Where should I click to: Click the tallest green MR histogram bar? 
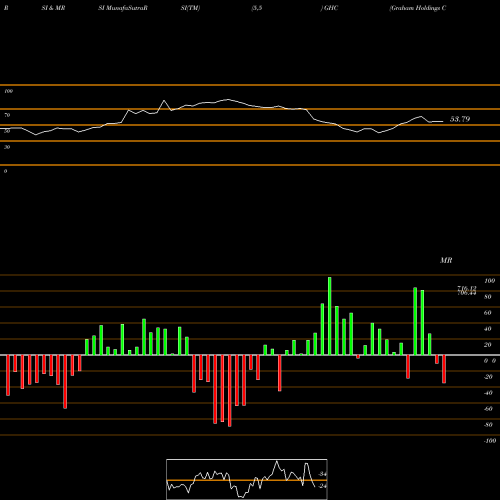pyautogui.click(x=330, y=316)
